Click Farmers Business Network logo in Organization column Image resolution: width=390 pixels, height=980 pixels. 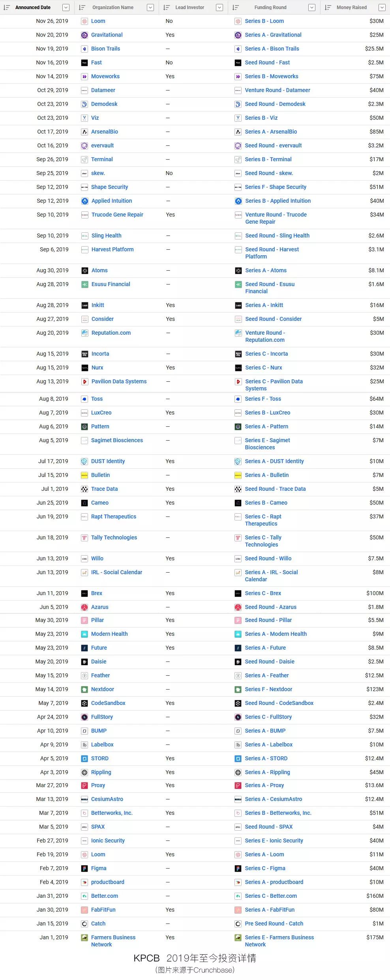pos(84,938)
